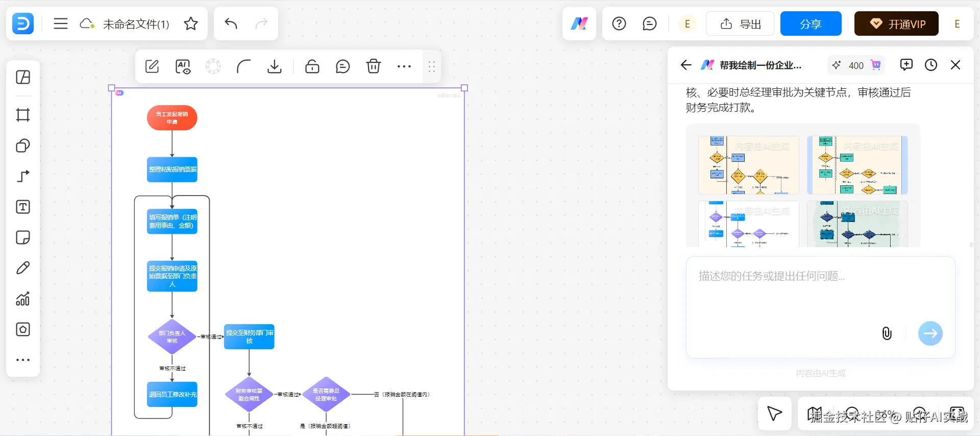Click the file name 未命名文件(1)
The image size is (980, 436).
click(x=136, y=24)
